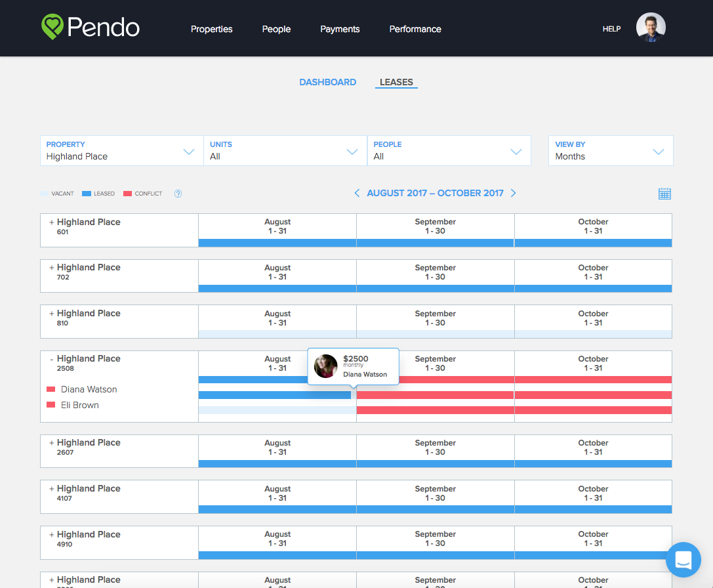Viewport: 713px width, 588px height.
Task: Click Diana Watson's avatar in the lease tooltip
Action: [326, 366]
